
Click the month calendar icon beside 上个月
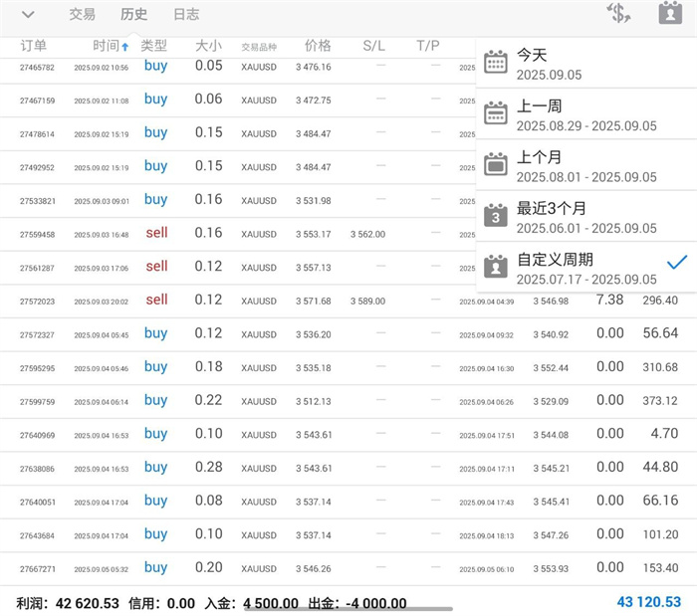[496, 164]
